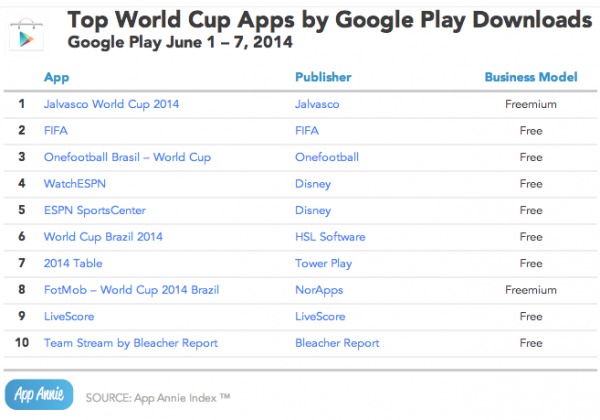This screenshot has width=600, height=420.
Task: Select Free value in LiveScore row
Action: point(531,316)
